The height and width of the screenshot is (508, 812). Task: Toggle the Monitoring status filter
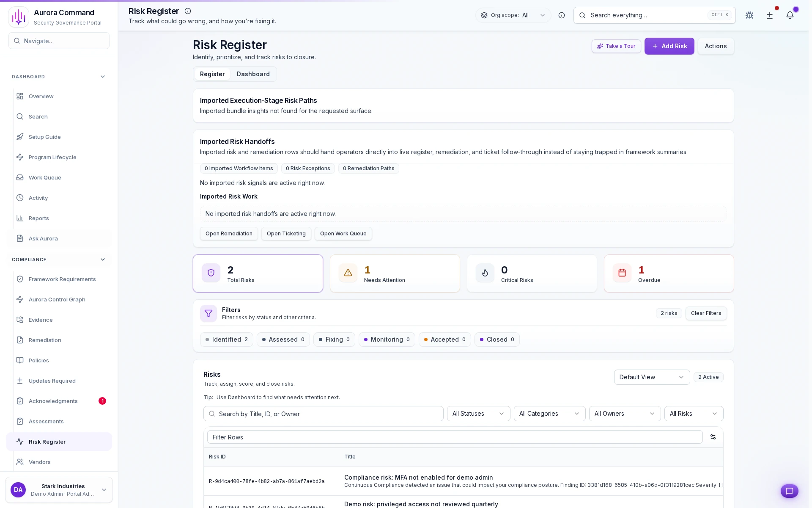tap(387, 339)
